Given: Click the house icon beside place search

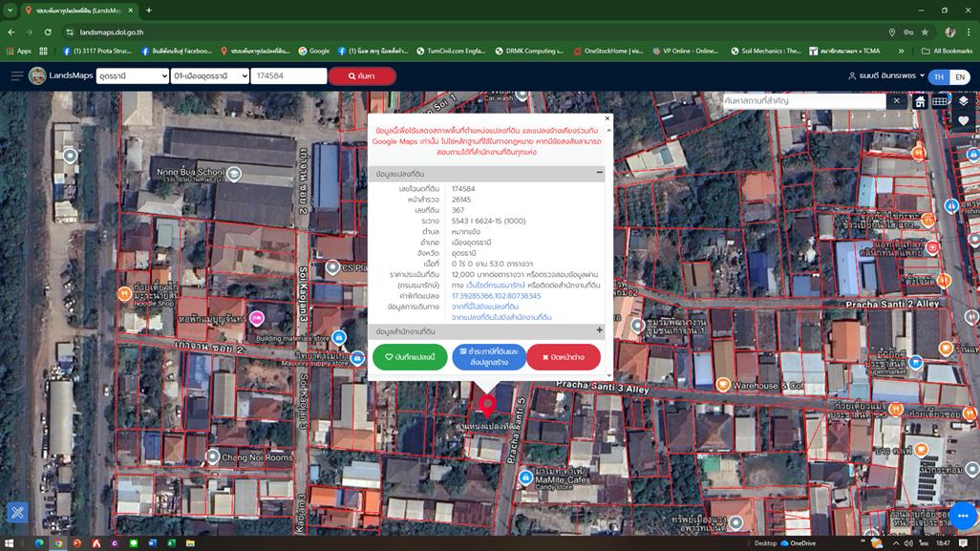Looking at the screenshot, I should tap(920, 101).
